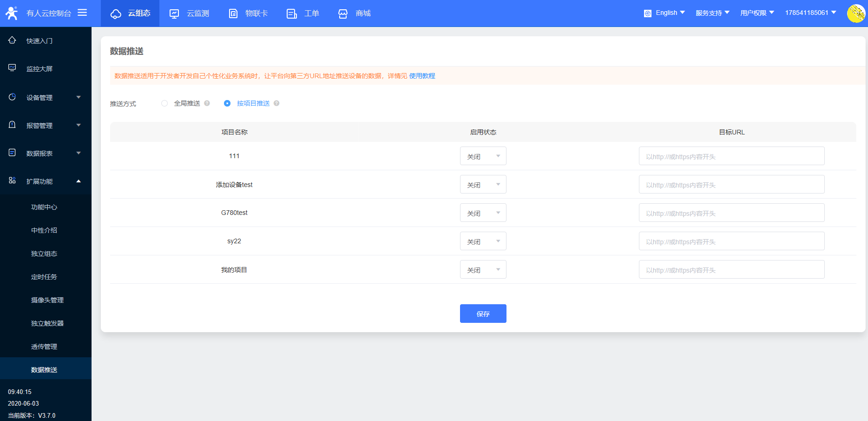This screenshot has width=868, height=421.
Task: Click target URL field for project 111
Action: point(732,156)
